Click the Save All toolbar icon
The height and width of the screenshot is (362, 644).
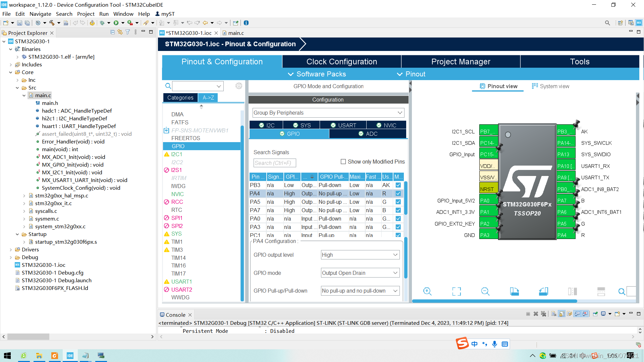pyautogui.click(x=27, y=23)
